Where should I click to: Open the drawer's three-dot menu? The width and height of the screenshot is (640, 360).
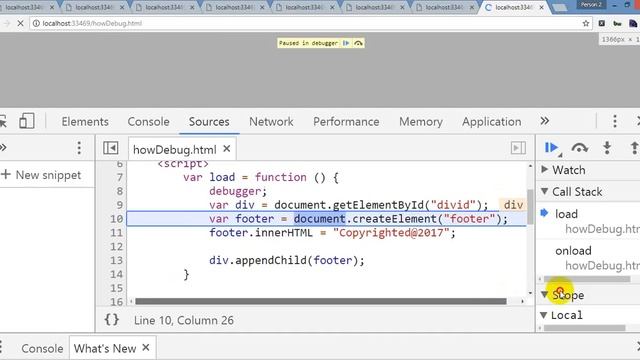coord(1,348)
